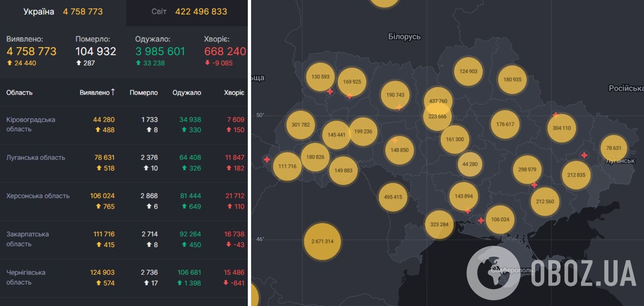Click Чернігівська active cases value 15 486
Image resolution: width=644 pixels, height=306 pixels.
(x=234, y=272)
